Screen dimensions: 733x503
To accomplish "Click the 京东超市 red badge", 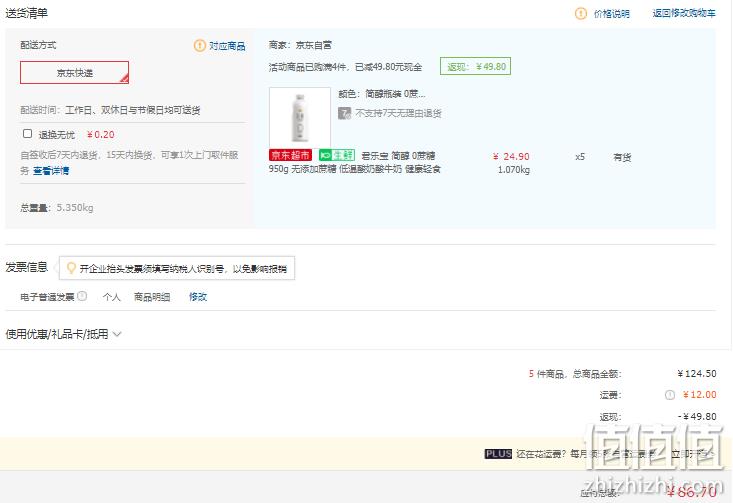I will 290,155.
